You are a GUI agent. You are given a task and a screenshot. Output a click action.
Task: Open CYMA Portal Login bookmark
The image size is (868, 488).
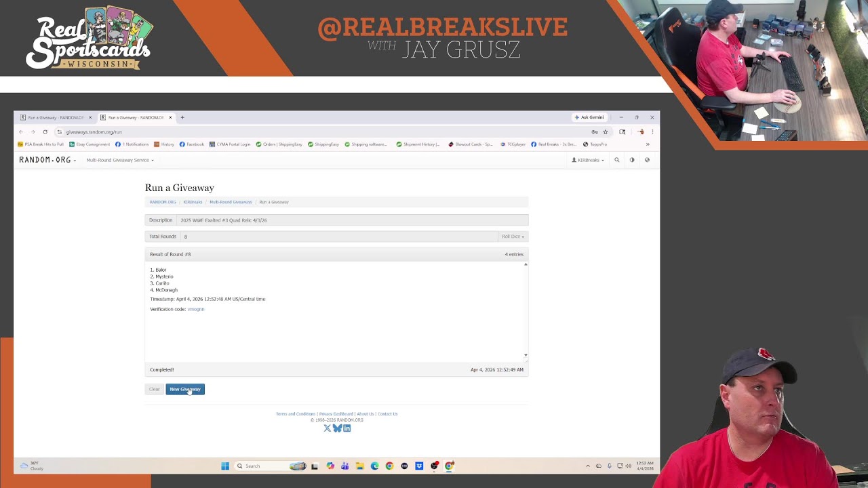[230, 144]
